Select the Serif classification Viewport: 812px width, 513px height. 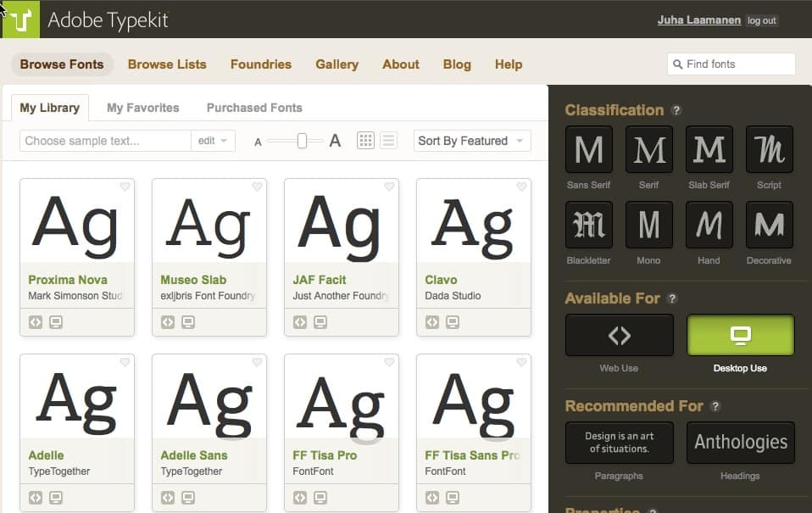pyautogui.click(x=649, y=149)
